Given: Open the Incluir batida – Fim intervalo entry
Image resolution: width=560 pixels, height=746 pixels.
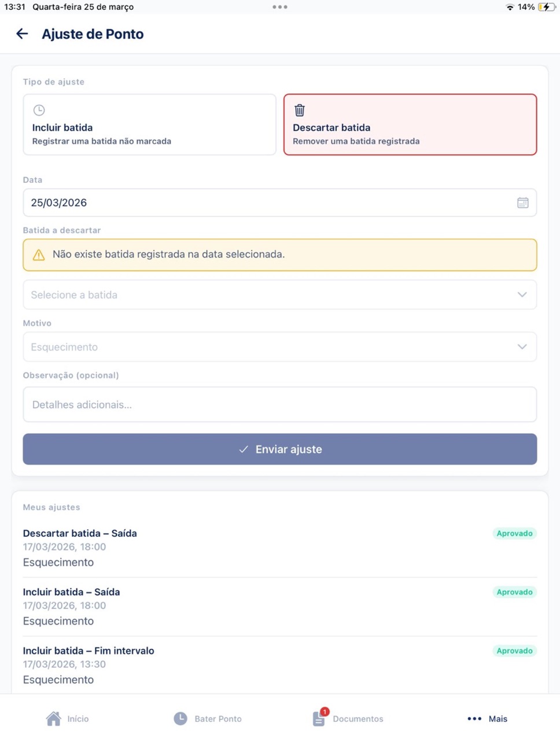Looking at the screenshot, I should coord(279,665).
